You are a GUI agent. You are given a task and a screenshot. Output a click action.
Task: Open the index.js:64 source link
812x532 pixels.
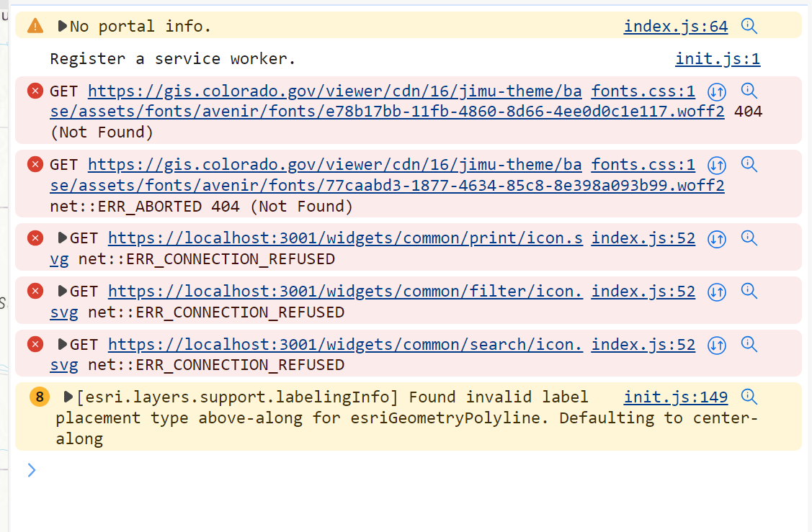tap(676, 27)
